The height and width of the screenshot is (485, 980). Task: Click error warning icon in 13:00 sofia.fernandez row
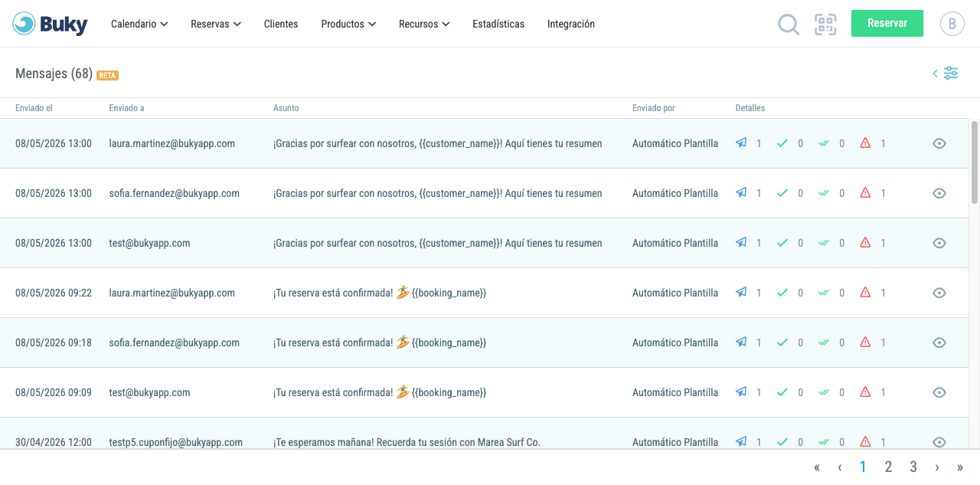(865, 192)
